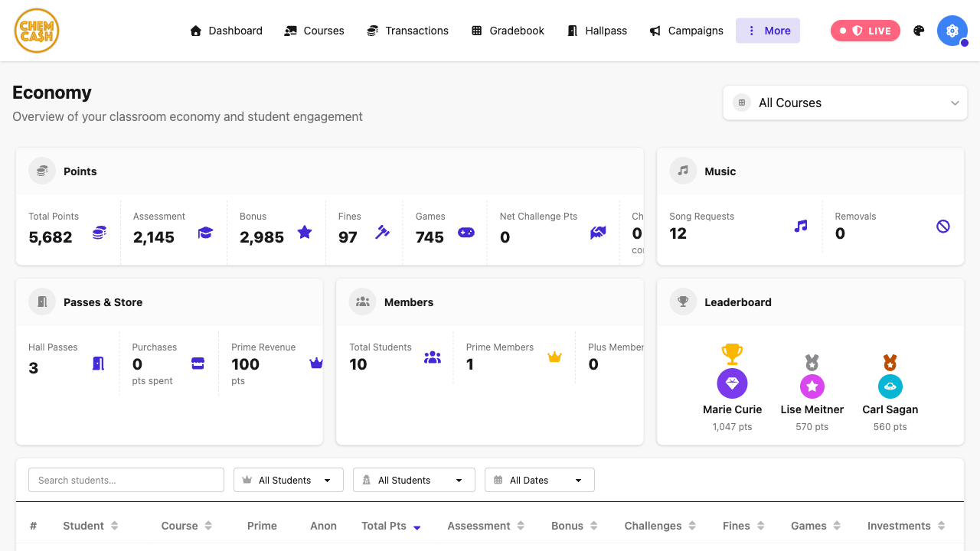Expand the More menu

click(x=768, y=31)
